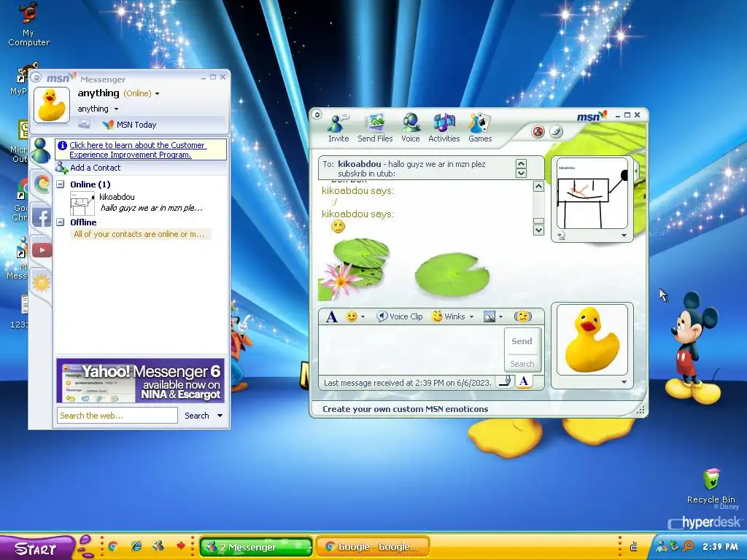Viewport: 747px width, 560px height.
Task: Click the webcam icon under kikoabdou's picture
Action: click(x=561, y=236)
